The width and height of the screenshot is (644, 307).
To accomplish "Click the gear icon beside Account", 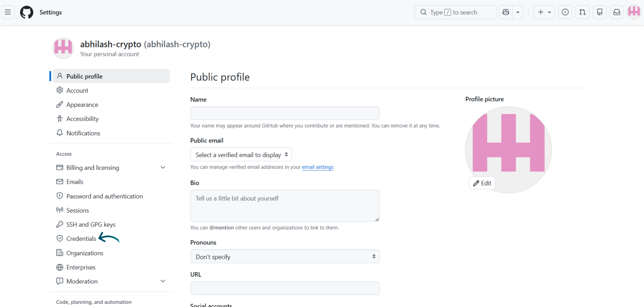I will coord(60,90).
